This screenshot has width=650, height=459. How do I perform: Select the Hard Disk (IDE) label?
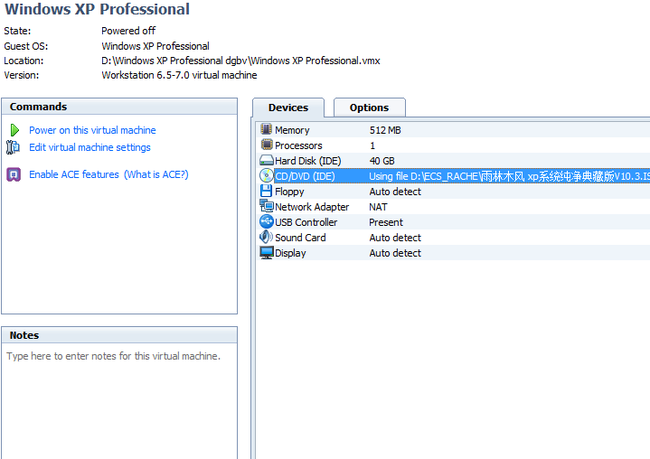[x=308, y=161]
